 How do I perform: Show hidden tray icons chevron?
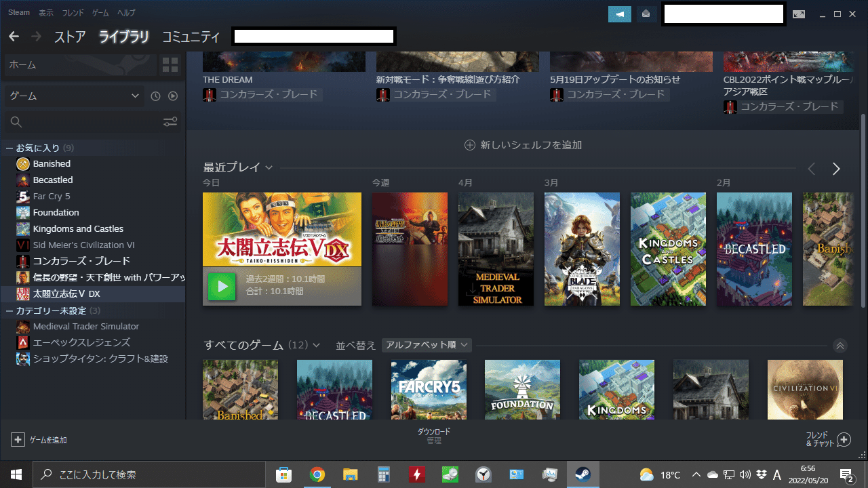pyautogui.click(x=696, y=474)
